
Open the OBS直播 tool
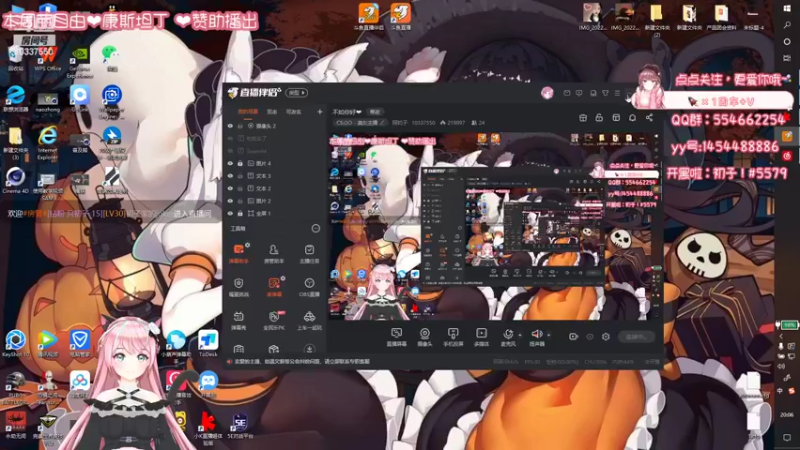309,287
